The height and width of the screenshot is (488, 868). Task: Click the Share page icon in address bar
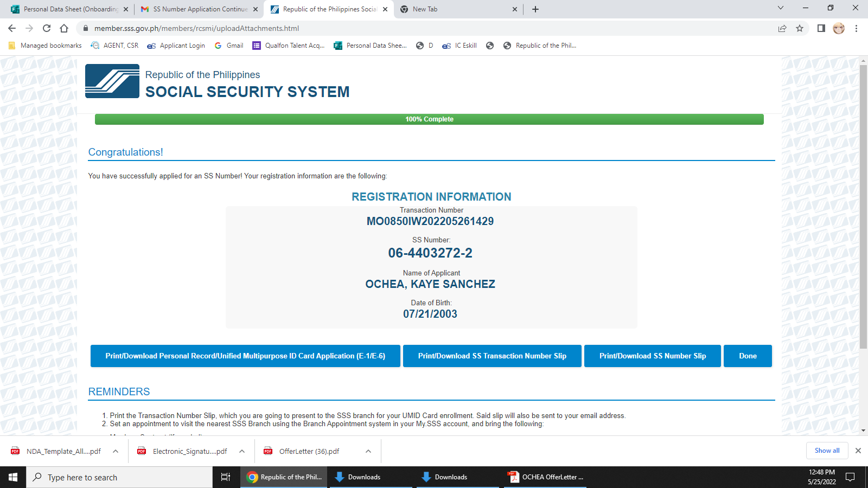pyautogui.click(x=782, y=28)
